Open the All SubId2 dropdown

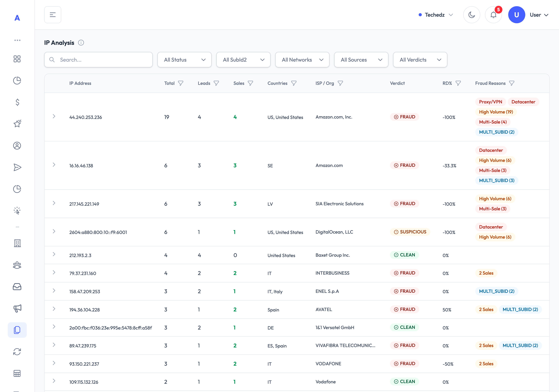[x=243, y=60]
